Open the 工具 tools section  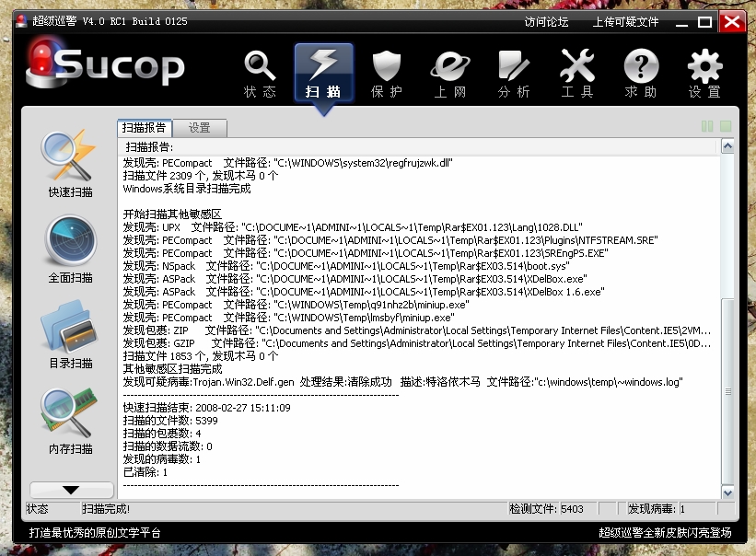click(577, 74)
